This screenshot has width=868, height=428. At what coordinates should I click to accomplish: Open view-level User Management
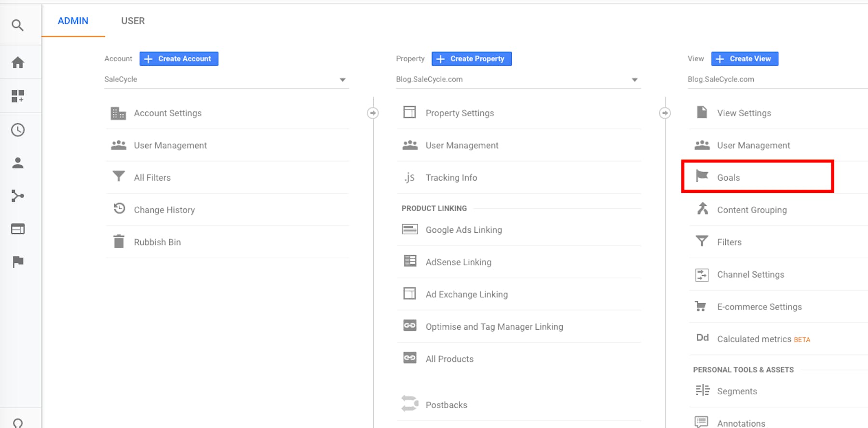pos(754,146)
